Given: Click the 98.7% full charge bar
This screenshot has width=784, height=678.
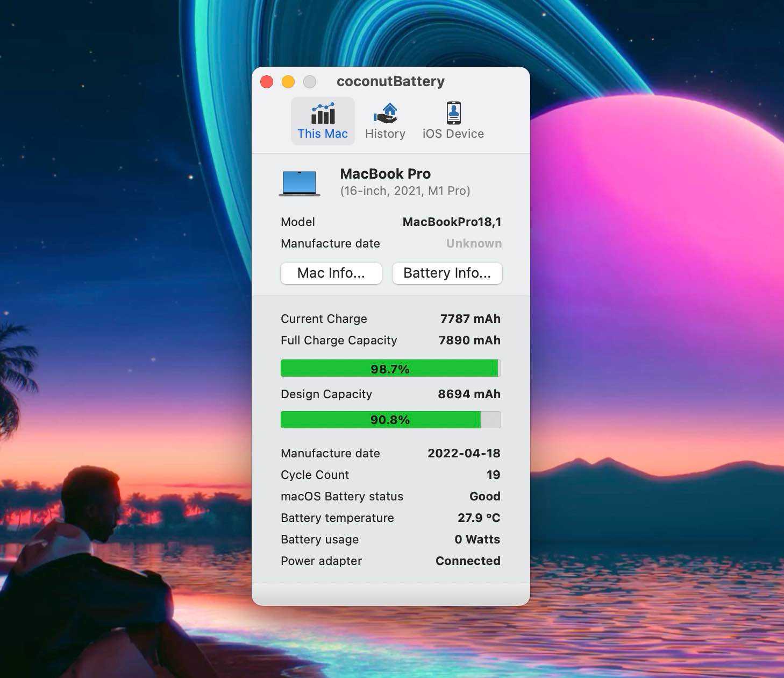Looking at the screenshot, I should tap(390, 368).
